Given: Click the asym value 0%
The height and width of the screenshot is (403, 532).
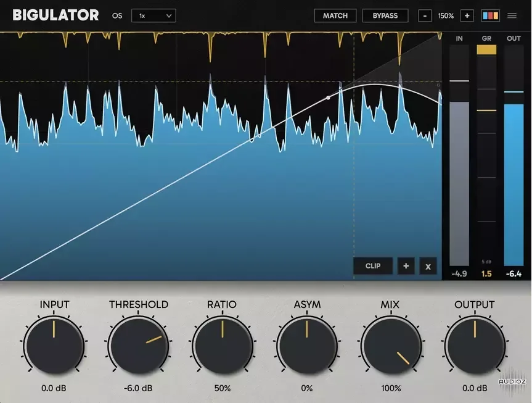Looking at the screenshot, I should (307, 388).
